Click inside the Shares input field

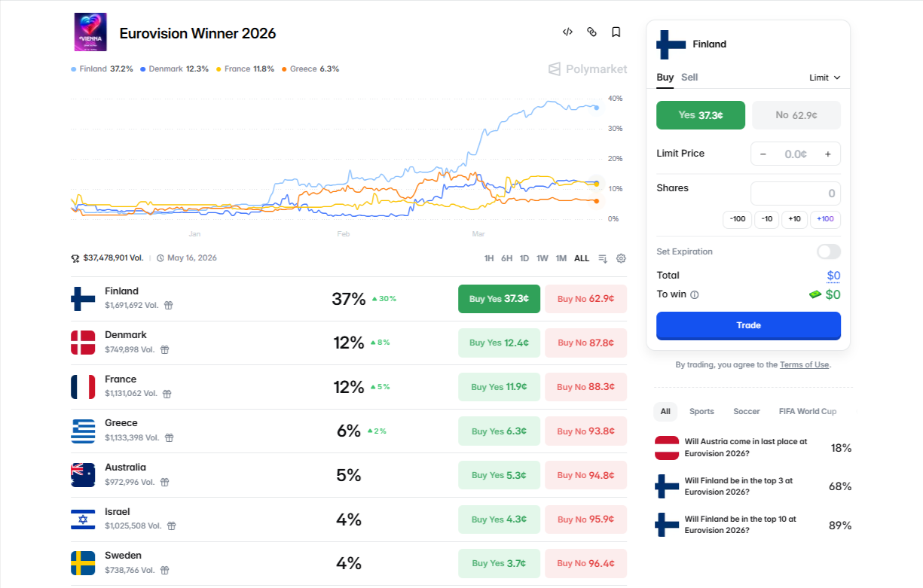point(796,193)
